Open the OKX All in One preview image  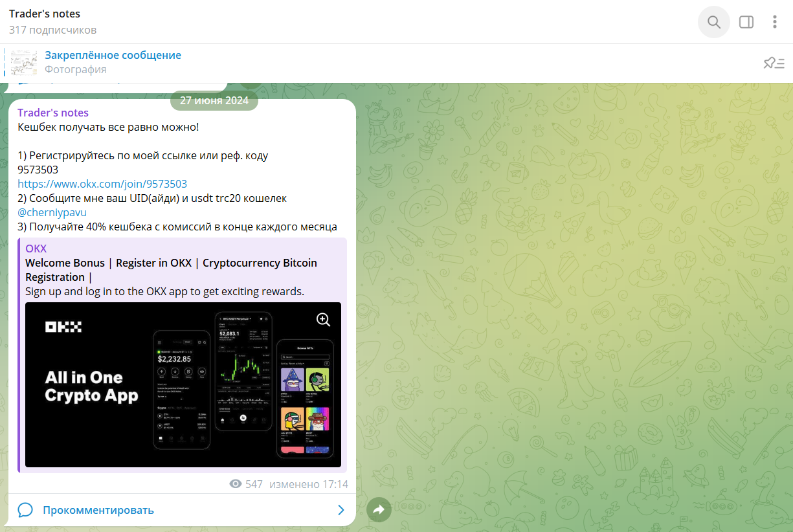click(183, 384)
